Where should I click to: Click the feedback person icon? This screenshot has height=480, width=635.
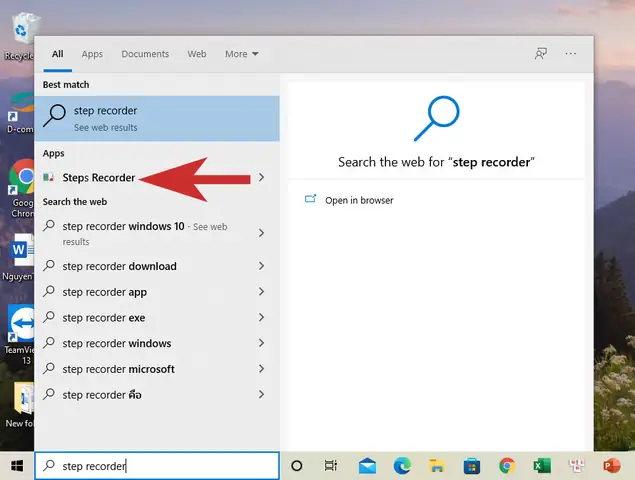click(541, 53)
